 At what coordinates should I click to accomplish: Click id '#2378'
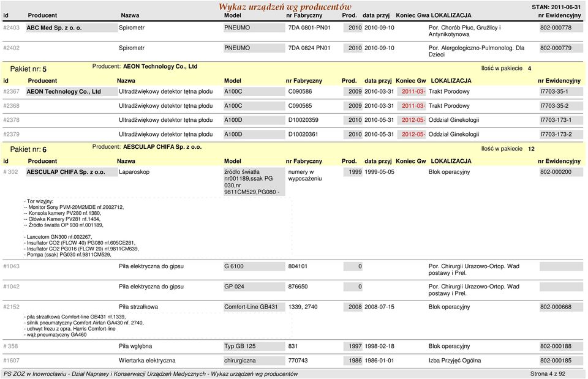(11, 120)
